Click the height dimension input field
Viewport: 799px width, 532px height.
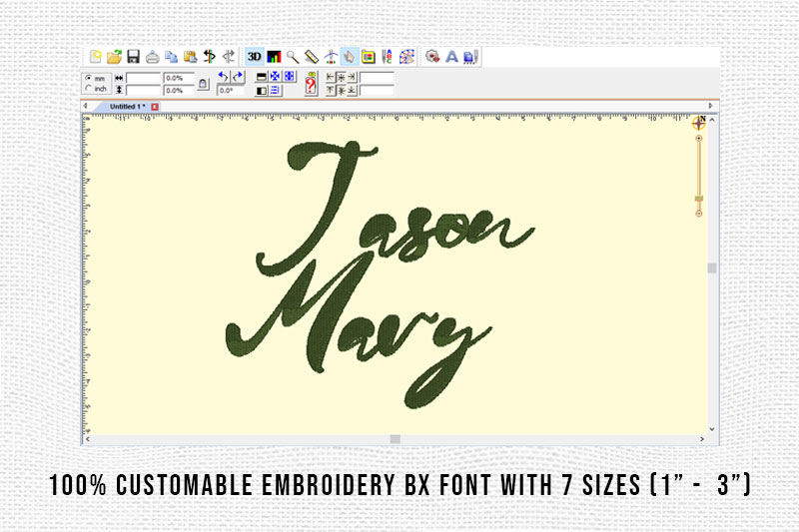coord(144,90)
